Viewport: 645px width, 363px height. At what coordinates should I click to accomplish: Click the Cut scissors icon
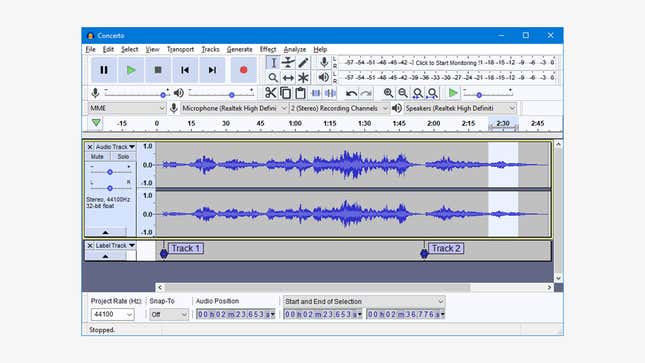click(270, 93)
